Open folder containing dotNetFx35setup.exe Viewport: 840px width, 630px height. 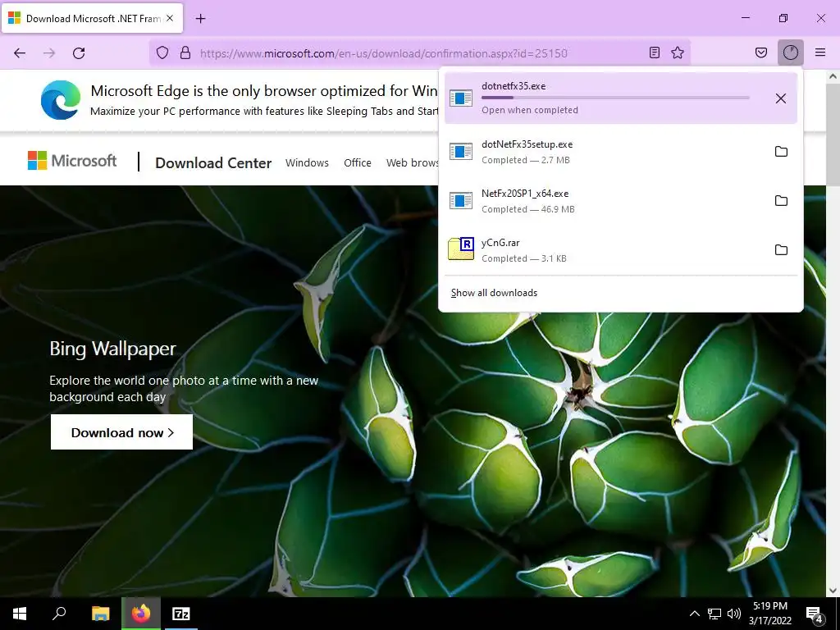coord(781,152)
